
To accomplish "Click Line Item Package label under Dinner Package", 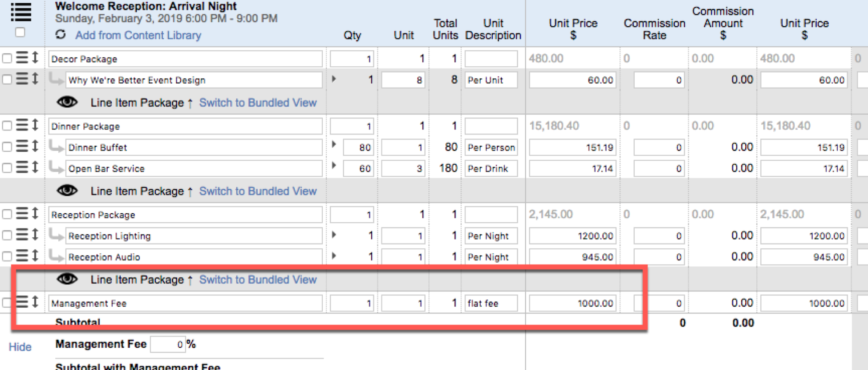I will [x=137, y=191].
